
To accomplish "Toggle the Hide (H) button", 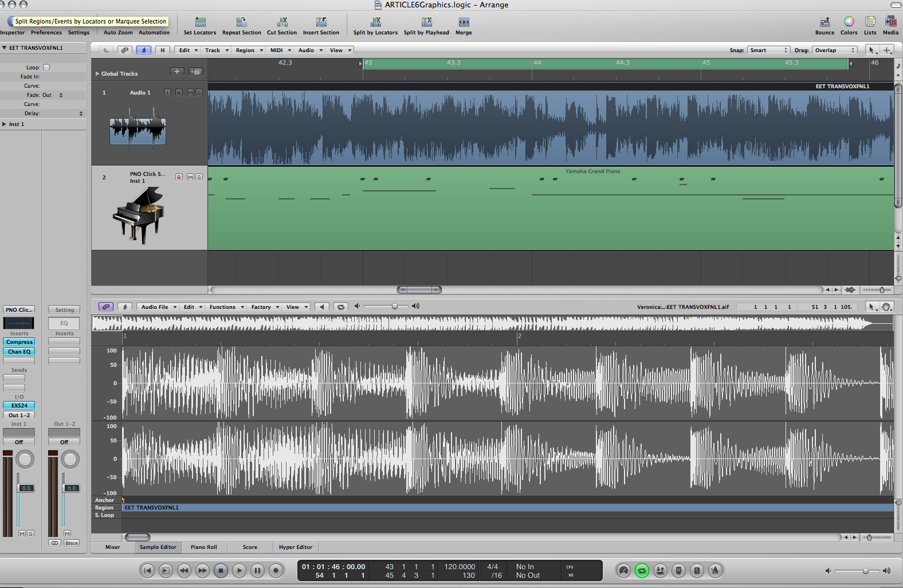I will coord(163,50).
